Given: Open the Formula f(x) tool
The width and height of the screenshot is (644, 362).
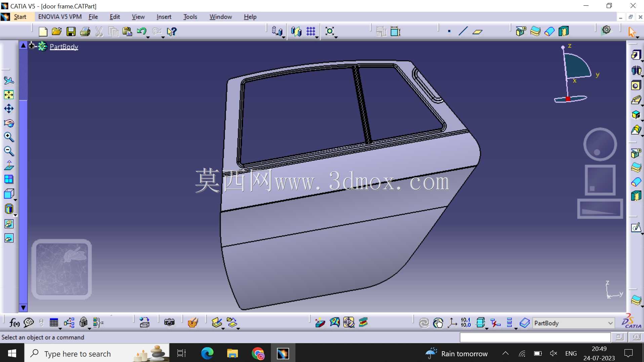Looking at the screenshot, I should (x=14, y=323).
